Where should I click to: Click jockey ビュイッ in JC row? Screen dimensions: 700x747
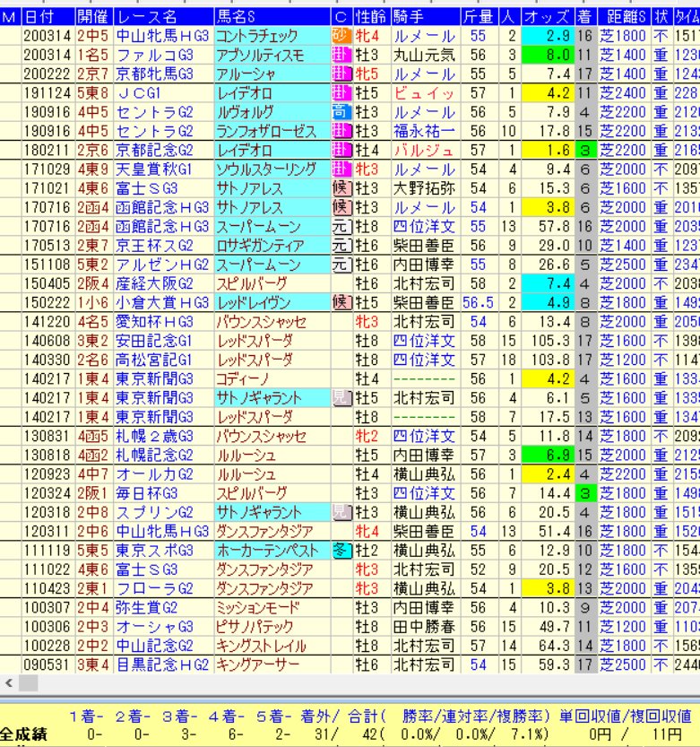click(424, 93)
